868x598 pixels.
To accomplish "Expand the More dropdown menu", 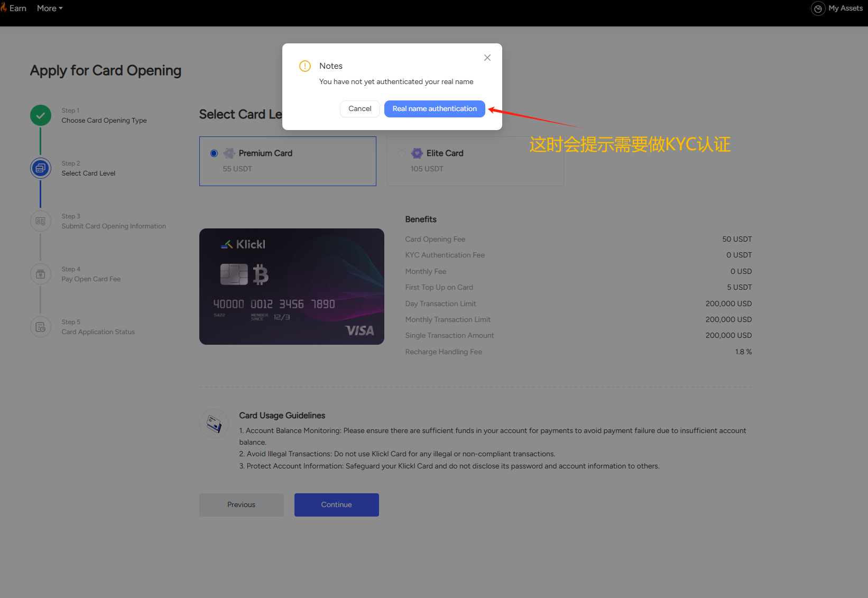I will [50, 8].
